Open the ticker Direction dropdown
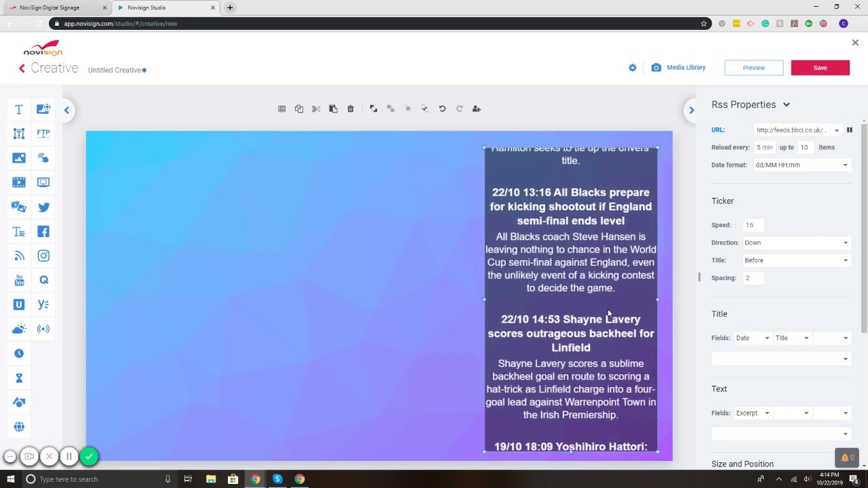This screenshot has width=868, height=488. click(797, 243)
